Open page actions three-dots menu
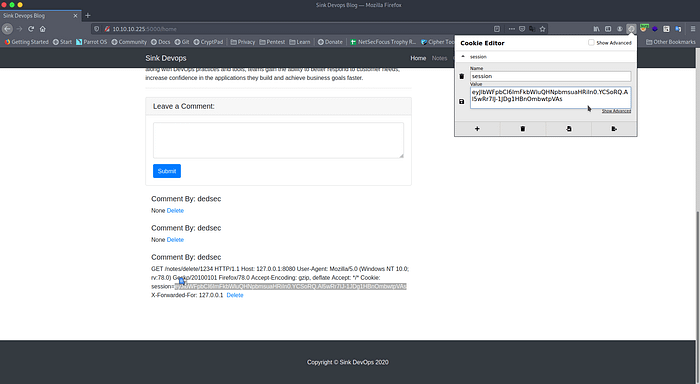The height and width of the screenshot is (384, 700). tap(512, 29)
